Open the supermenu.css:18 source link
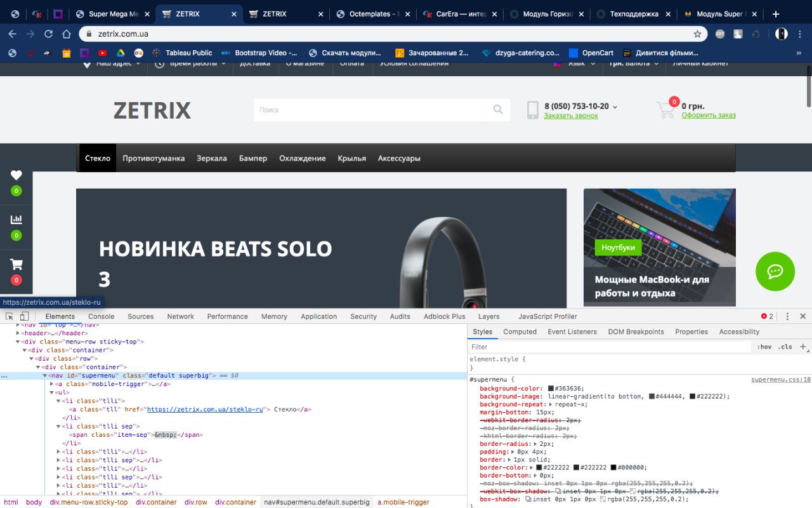812x508 pixels. [x=781, y=380]
